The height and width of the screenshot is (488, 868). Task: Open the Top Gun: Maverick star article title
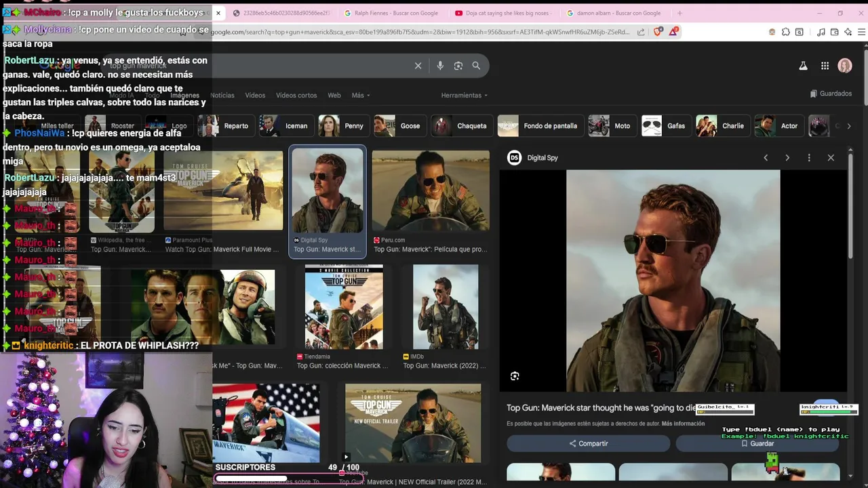(601, 408)
